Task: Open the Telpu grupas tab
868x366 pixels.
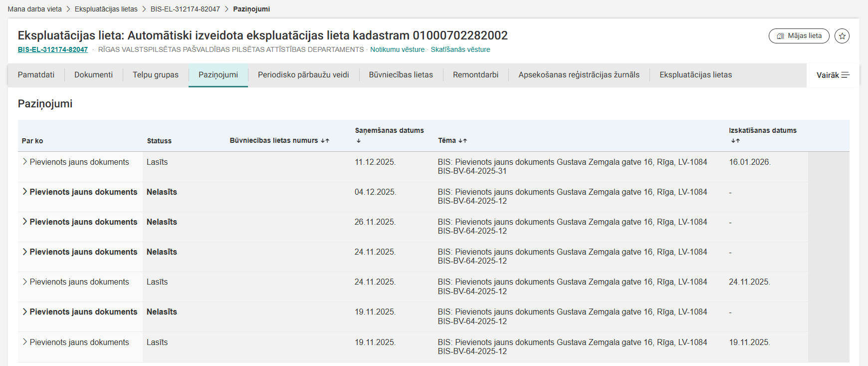Action: click(x=155, y=75)
